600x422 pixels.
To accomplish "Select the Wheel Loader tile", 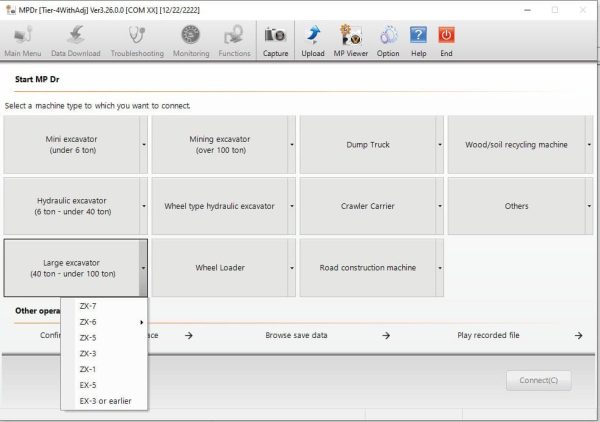I will (x=220, y=268).
